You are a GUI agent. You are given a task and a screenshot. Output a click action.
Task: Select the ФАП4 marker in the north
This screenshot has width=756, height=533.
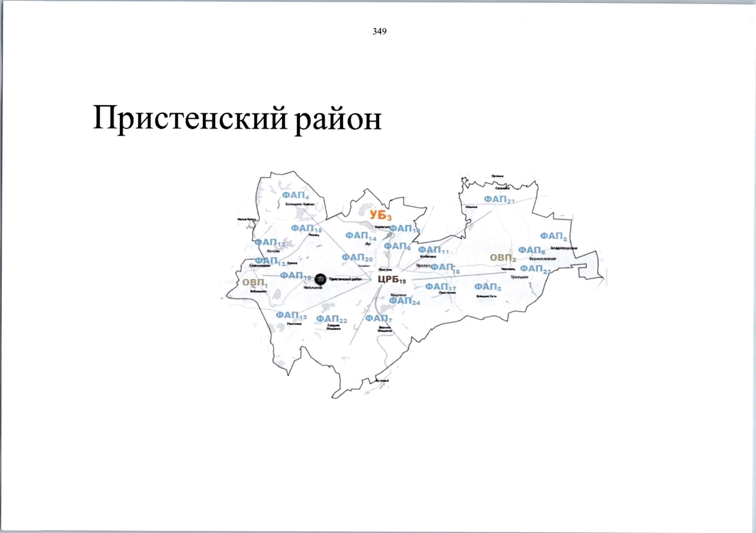click(x=295, y=195)
